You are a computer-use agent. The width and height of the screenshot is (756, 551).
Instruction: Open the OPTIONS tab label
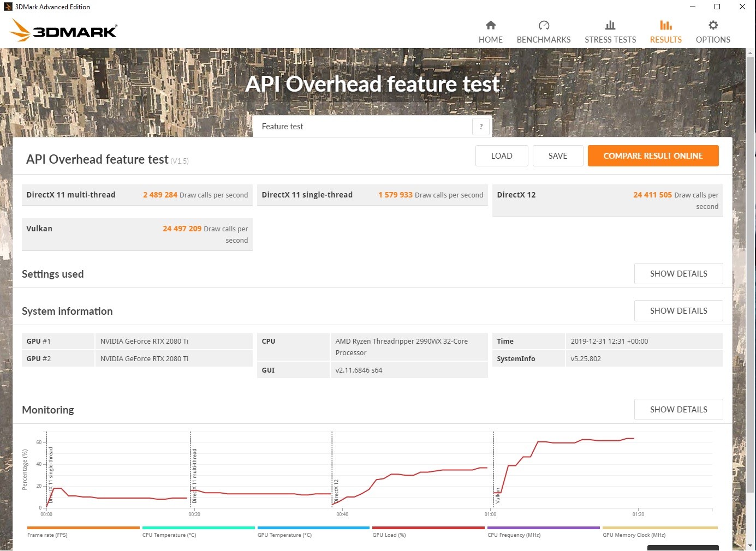(x=713, y=40)
